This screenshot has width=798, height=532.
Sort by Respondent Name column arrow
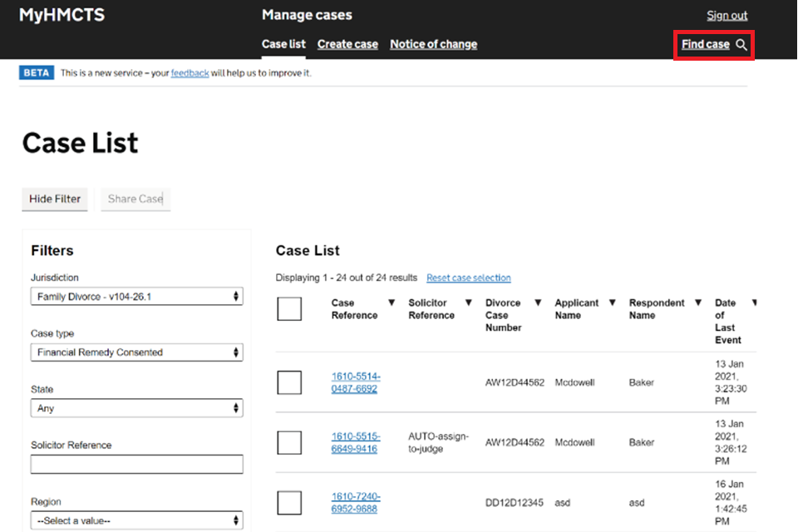coord(698,303)
